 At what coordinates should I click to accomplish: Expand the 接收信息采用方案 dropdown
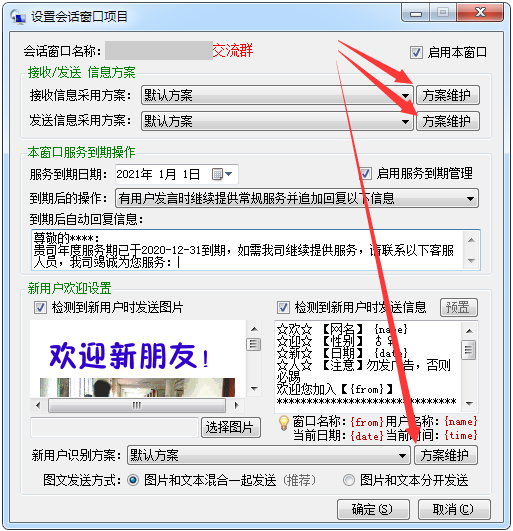tap(277, 95)
